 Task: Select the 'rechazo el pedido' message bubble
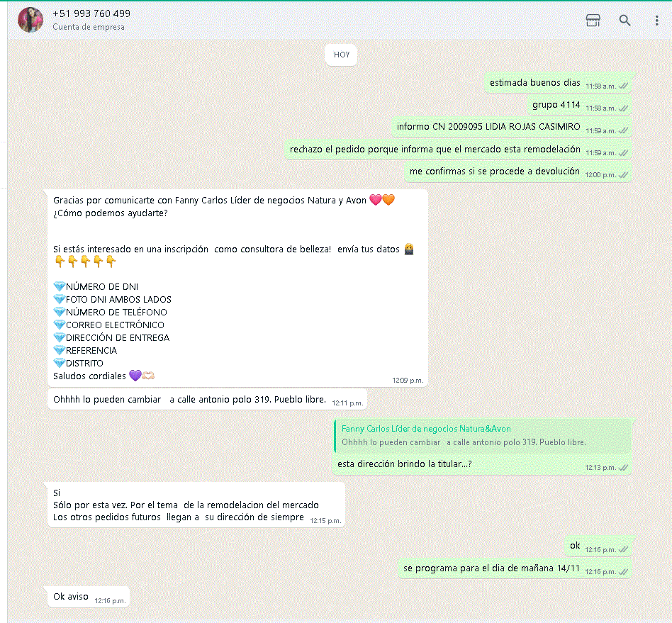(458, 150)
